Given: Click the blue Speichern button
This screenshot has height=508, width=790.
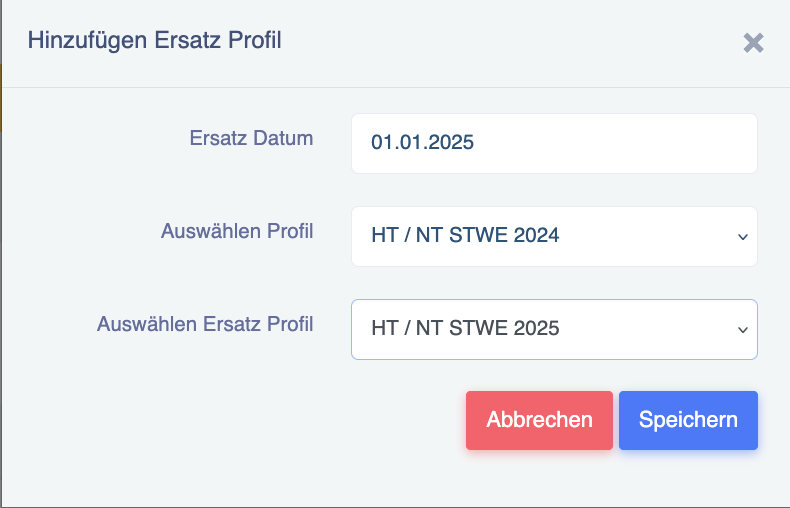Looking at the screenshot, I should [688, 420].
